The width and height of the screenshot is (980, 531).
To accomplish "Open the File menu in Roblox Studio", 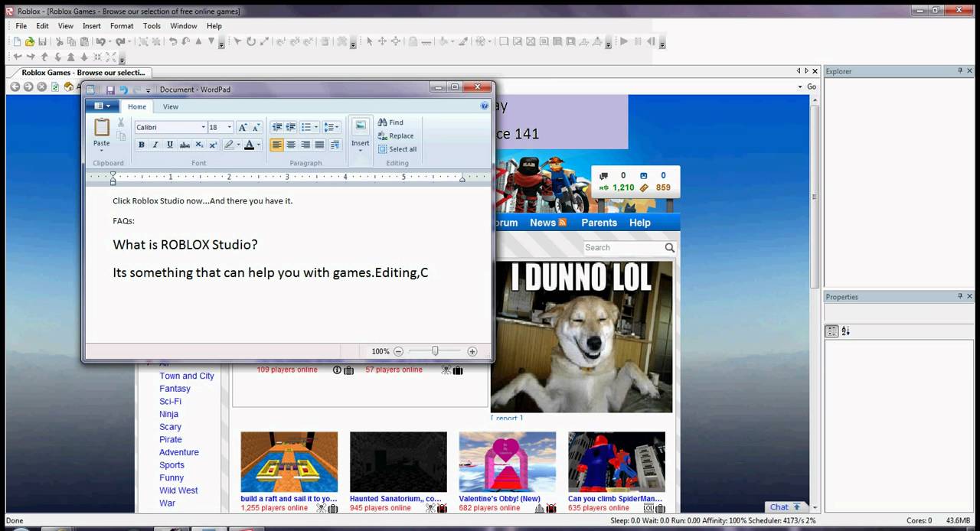I will [21, 26].
